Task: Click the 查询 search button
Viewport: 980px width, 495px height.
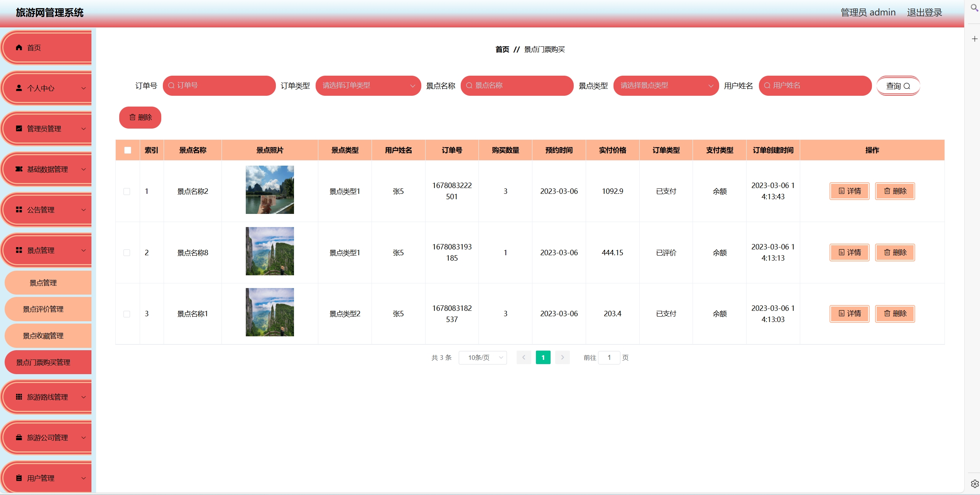Action: 898,86
